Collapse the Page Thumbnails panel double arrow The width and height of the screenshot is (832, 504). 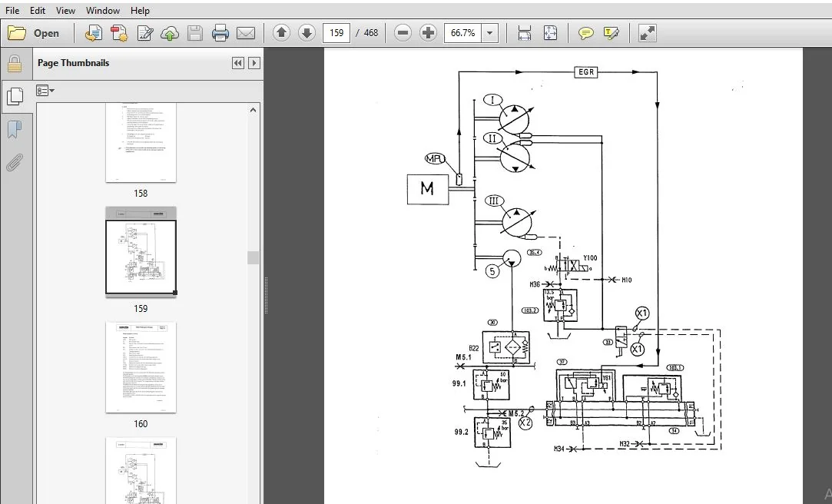point(237,63)
